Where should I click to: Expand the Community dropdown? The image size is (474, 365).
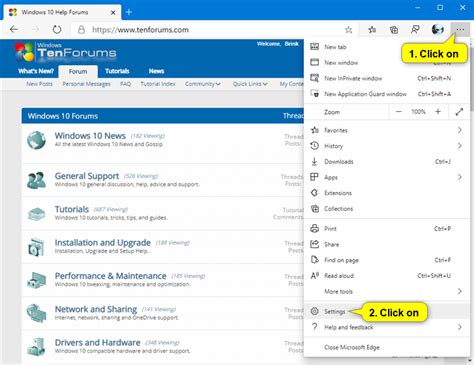pos(203,84)
